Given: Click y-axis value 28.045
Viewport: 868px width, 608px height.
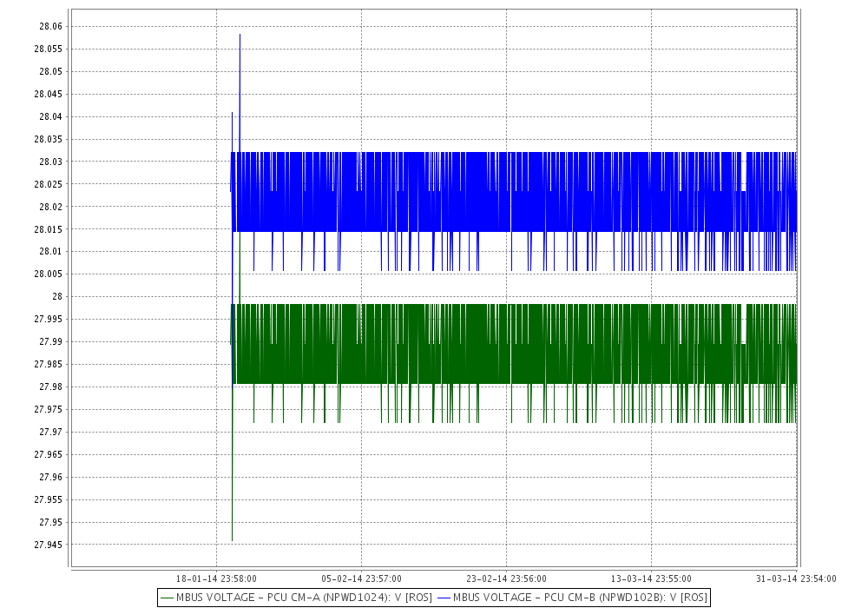Looking at the screenshot, I should click(49, 94).
